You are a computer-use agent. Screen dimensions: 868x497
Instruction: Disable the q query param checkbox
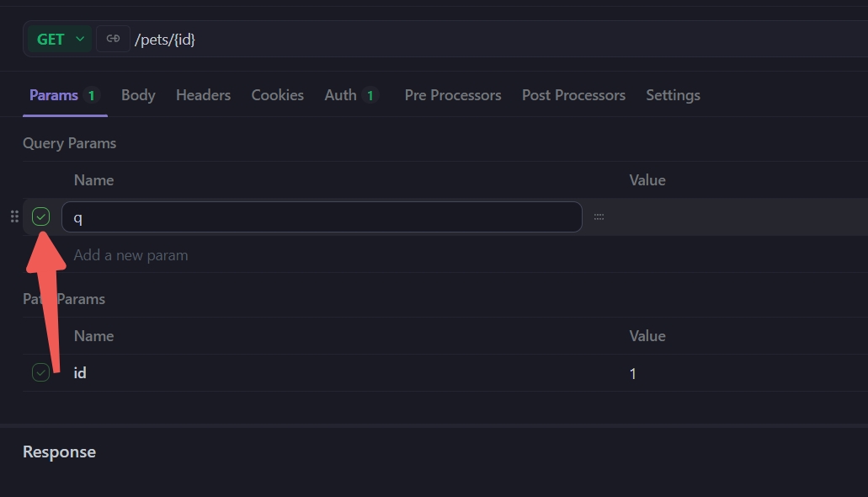(x=40, y=216)
